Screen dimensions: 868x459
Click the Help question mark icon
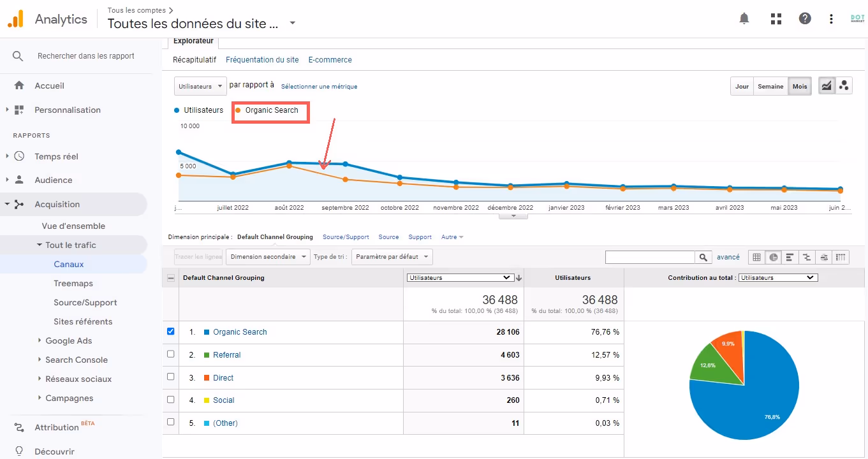click(805, 18)
